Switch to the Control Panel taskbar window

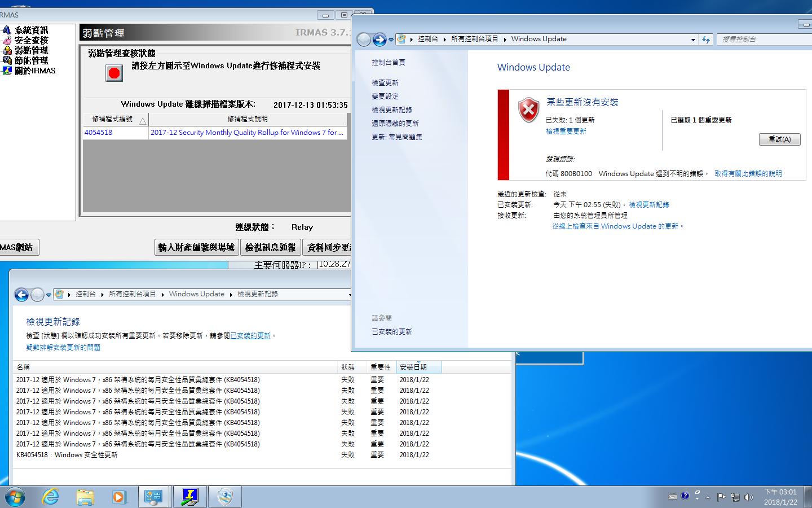click(154, 497)
